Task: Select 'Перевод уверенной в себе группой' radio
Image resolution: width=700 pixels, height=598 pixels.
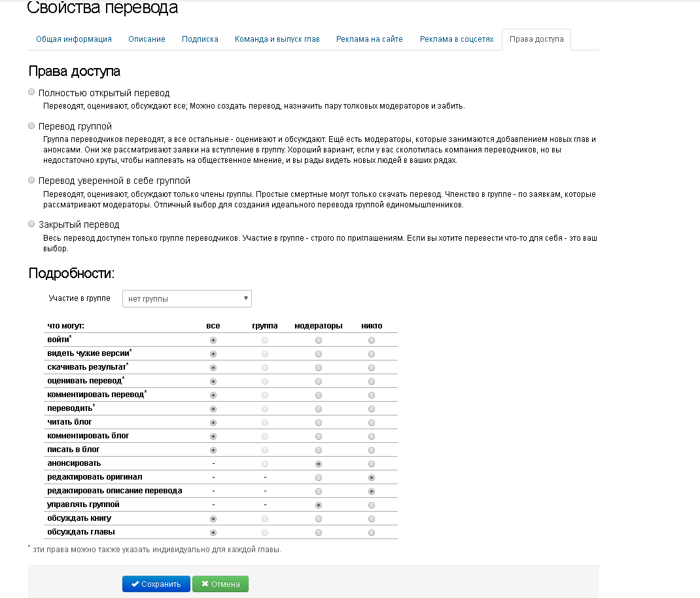Action: tap(31, 180)
